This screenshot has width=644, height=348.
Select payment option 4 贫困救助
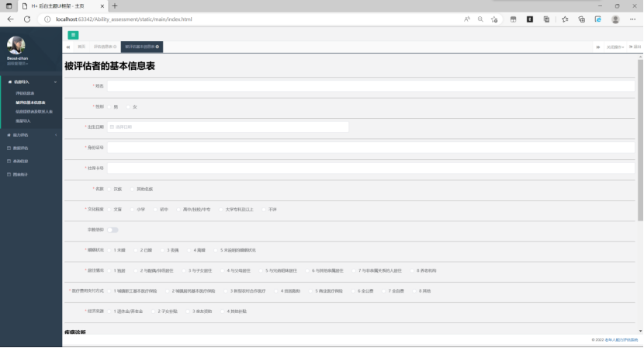(x=277, y=291)
